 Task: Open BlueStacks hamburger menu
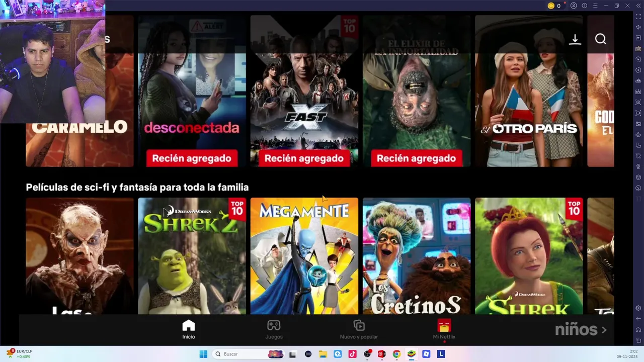click(x=595, y=6)
